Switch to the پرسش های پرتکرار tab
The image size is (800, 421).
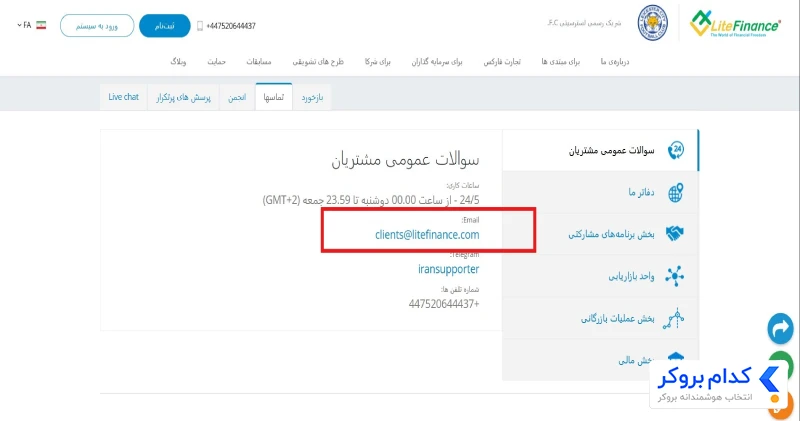coord(184,97)
